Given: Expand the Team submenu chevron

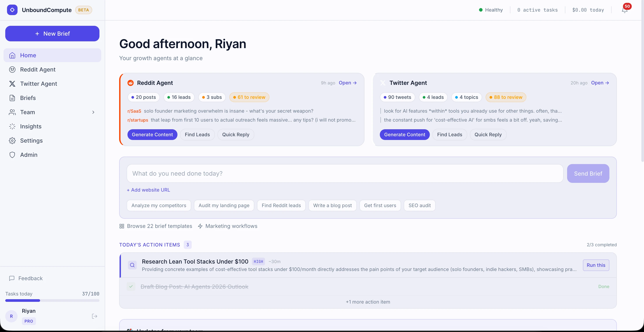Looking at the screenshot, I should (93, 112).
